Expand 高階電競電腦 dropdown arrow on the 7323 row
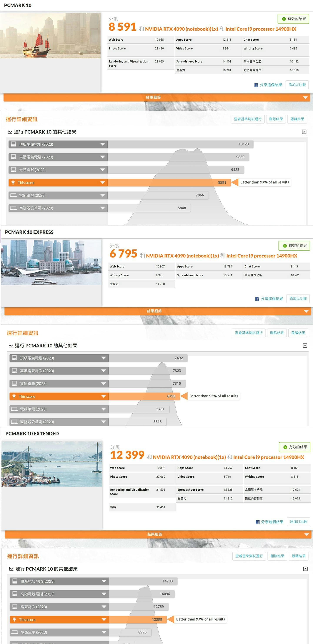 pos(104,371)
